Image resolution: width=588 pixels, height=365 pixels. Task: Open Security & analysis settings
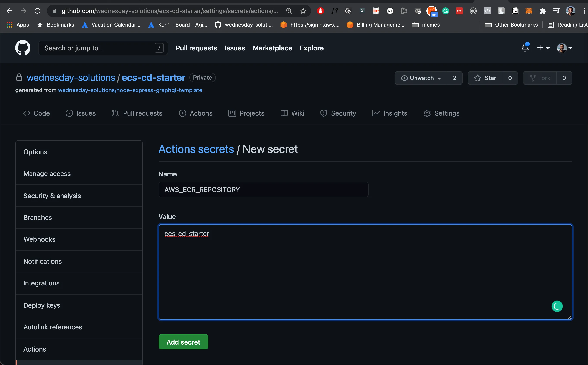[79, 196]
